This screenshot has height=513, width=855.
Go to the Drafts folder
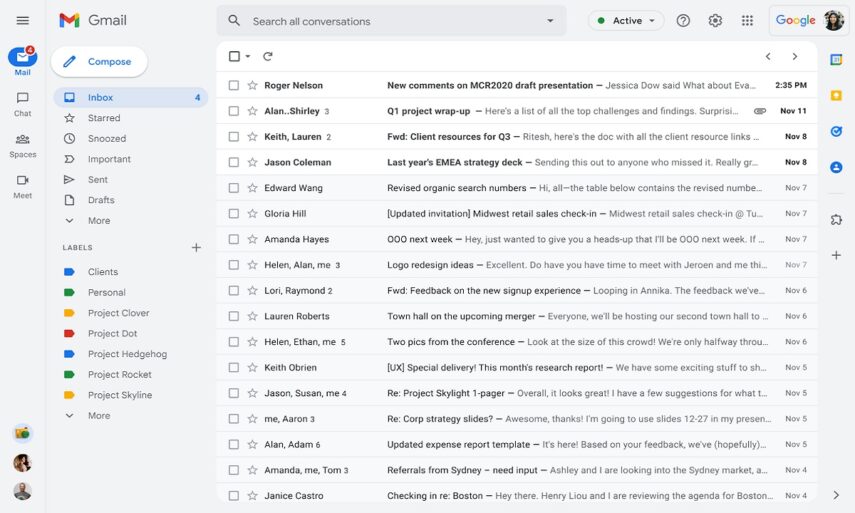point(101,200)
